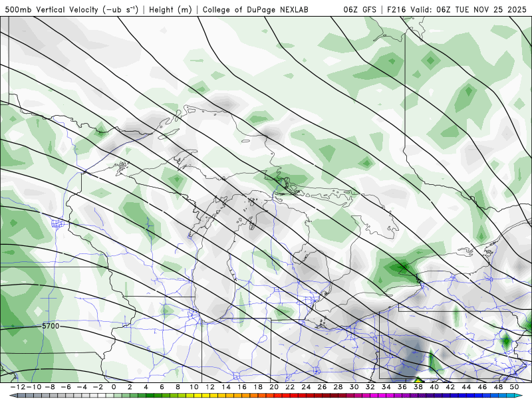Viewport: 532px width, 399px height.
Task: Click 'College of DuPage NEXLAB' text
Action: [255, 9]
